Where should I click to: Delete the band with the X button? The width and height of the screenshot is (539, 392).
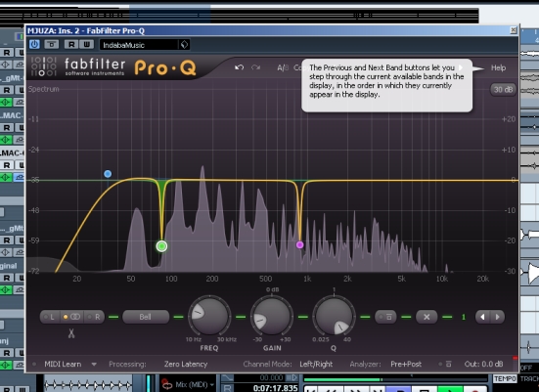[427, 317]
